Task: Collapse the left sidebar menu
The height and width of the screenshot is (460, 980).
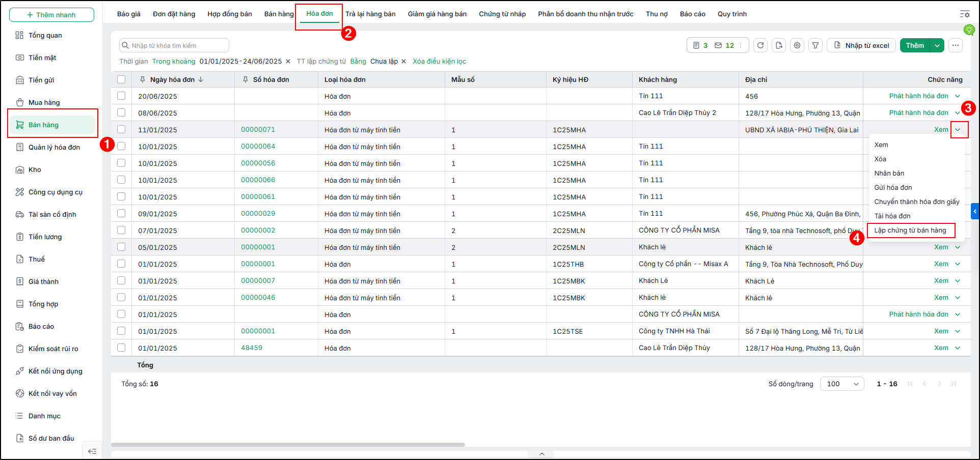Action: pos(92,451)
